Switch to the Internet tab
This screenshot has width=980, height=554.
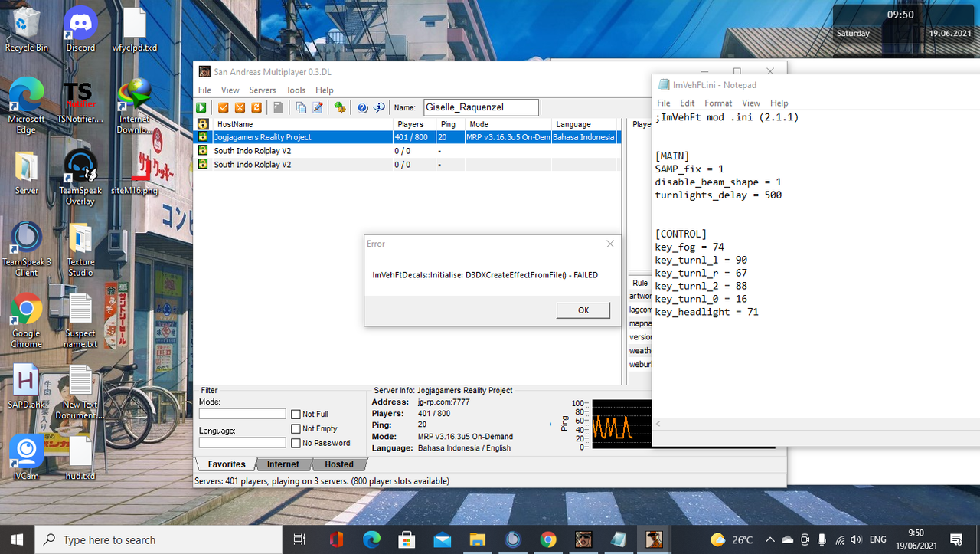[x=283, y=464]
